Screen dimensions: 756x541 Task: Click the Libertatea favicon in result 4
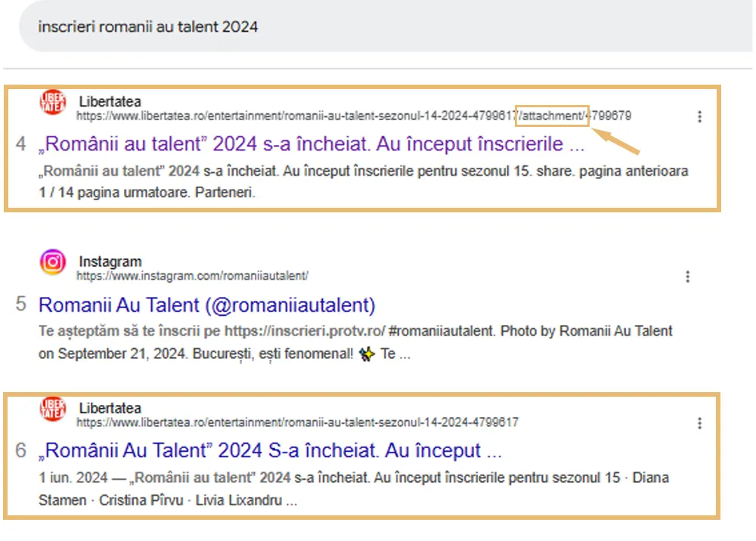click(x=53, y=104)
